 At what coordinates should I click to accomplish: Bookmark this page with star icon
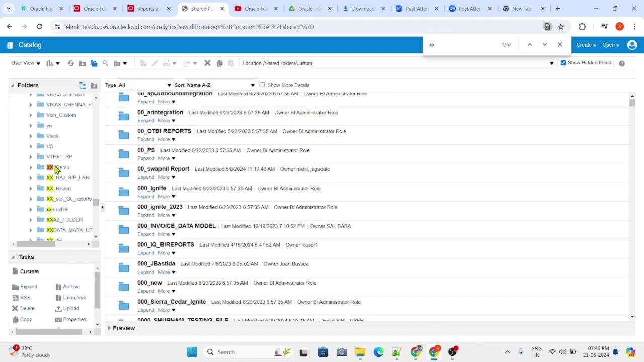point(561,27)
